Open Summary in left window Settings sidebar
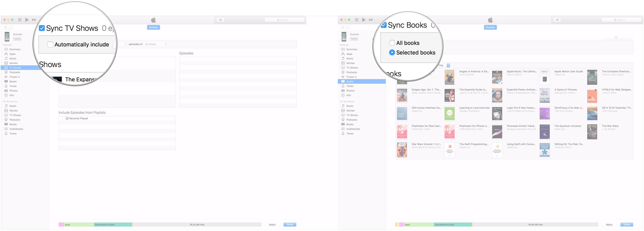Screen dimensions: 644x231 pos(15,49)
